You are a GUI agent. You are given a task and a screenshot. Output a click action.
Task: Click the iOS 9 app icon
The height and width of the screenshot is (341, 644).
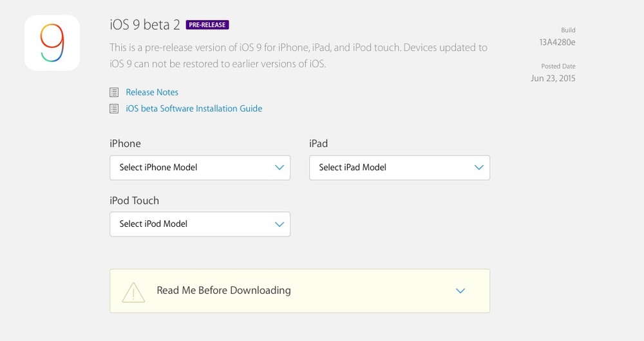[52, 43]
